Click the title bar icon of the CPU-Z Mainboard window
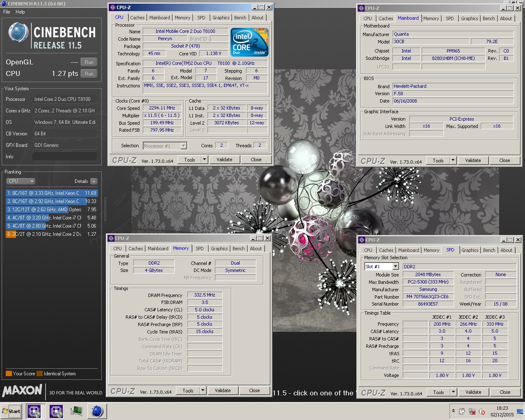The height and width of the screenshot is (420, 525). tap(361, 8)
